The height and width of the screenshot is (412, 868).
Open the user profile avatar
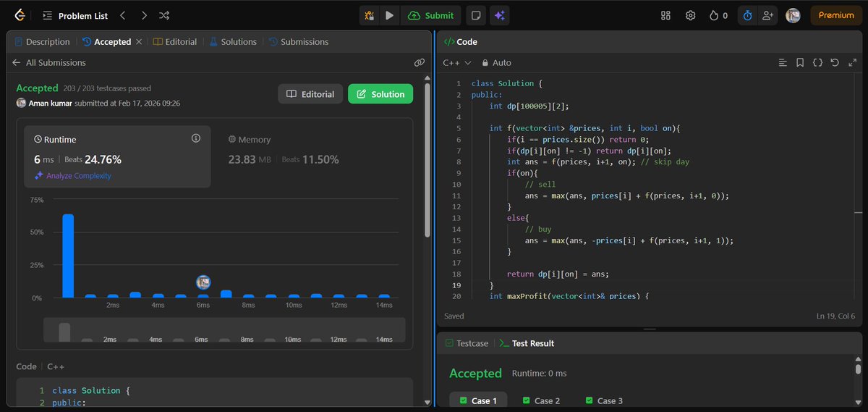(x=793, y=15)
